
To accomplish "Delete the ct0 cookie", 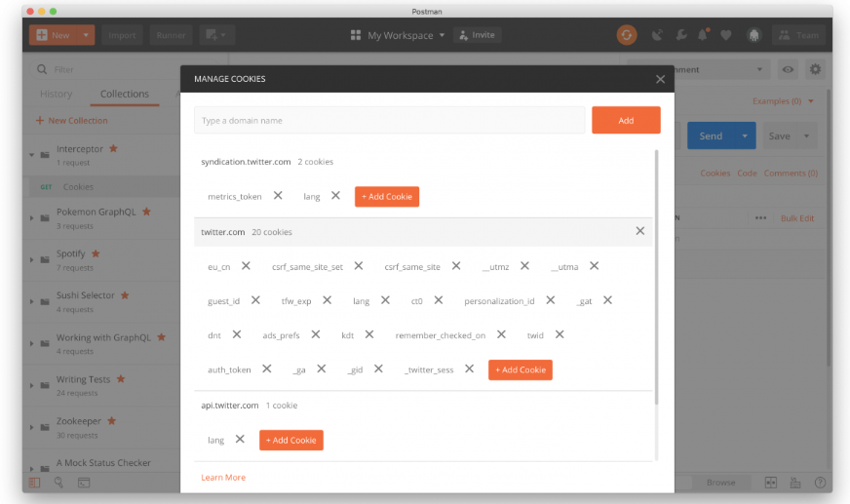I will pos(438,300).
